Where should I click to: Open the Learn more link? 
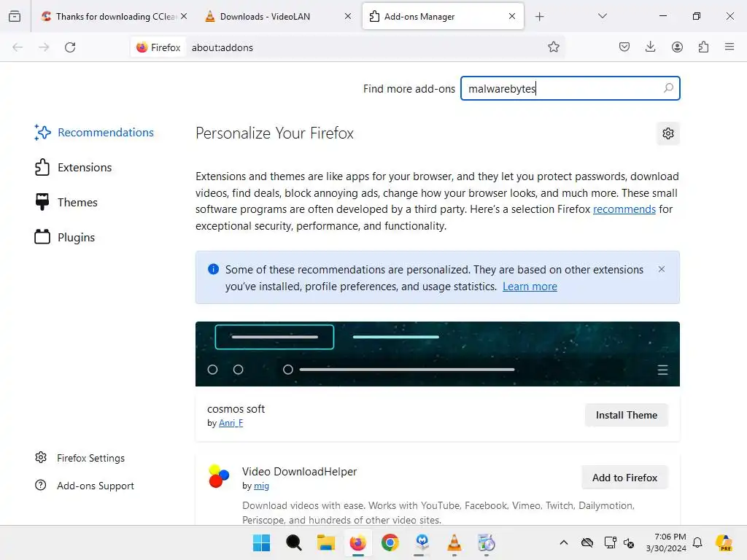point(530,286)
